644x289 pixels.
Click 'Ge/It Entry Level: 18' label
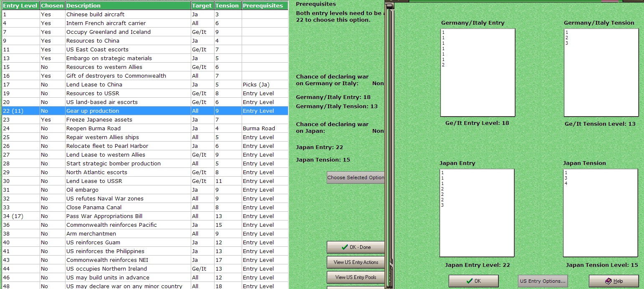(x=477, y=123)
